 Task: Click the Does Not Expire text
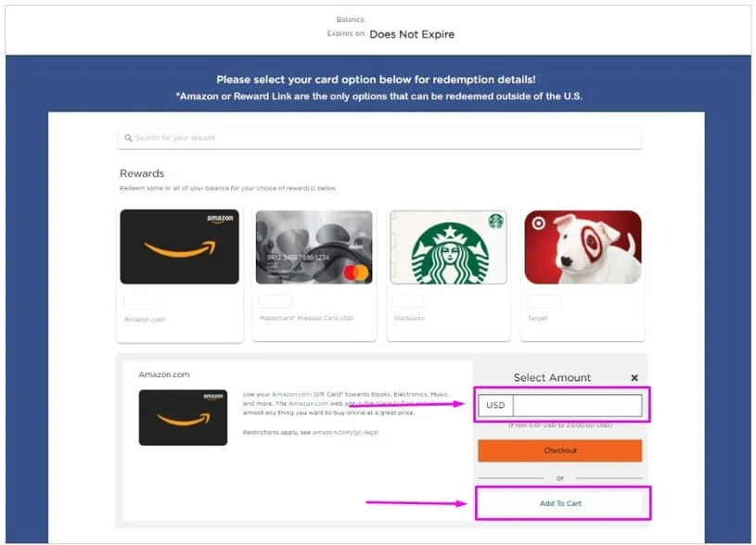(x=412, y=34)
